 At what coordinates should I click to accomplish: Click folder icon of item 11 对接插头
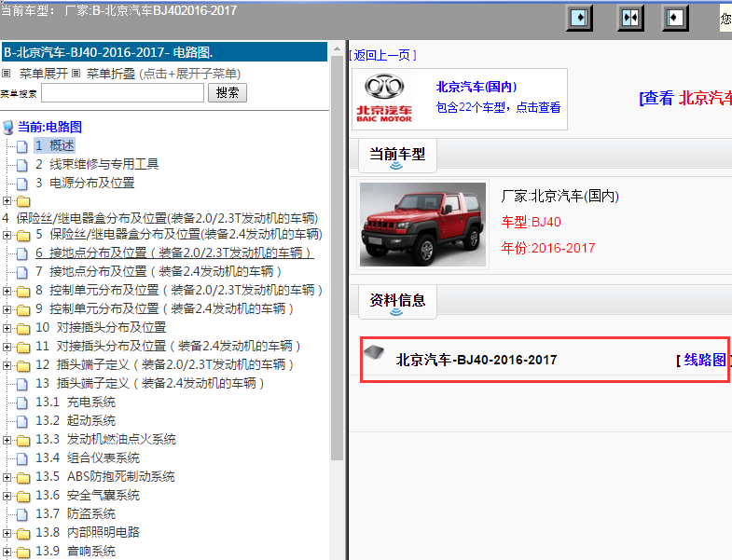pos(23,348)
